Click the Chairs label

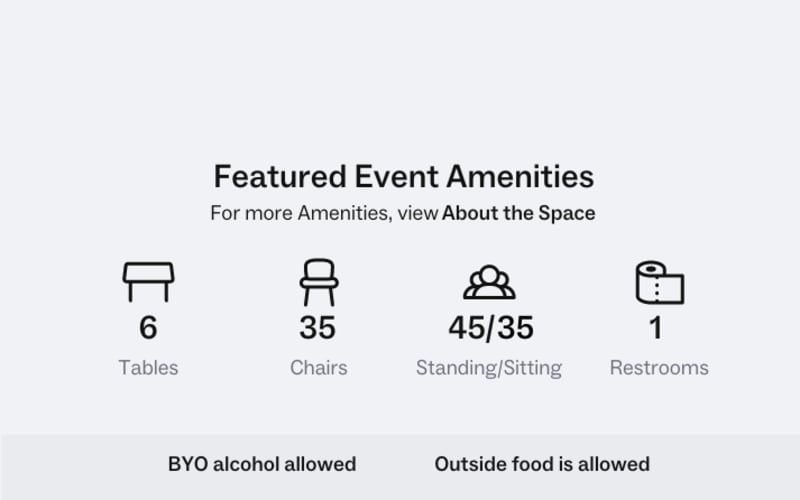point(319,368)
